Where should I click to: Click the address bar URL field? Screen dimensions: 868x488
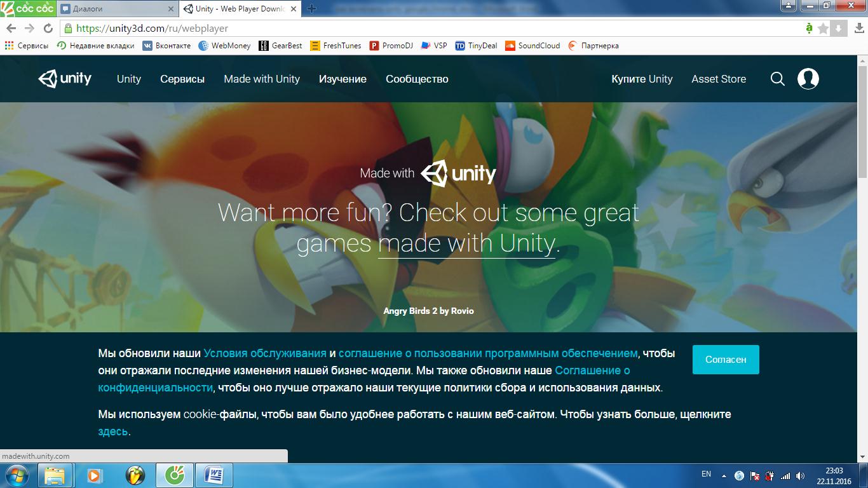[x=432, y=29]
